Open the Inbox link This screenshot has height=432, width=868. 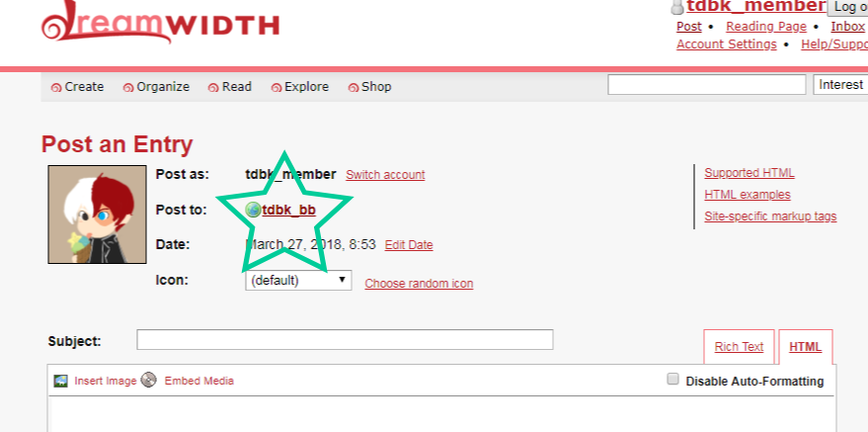847,27
